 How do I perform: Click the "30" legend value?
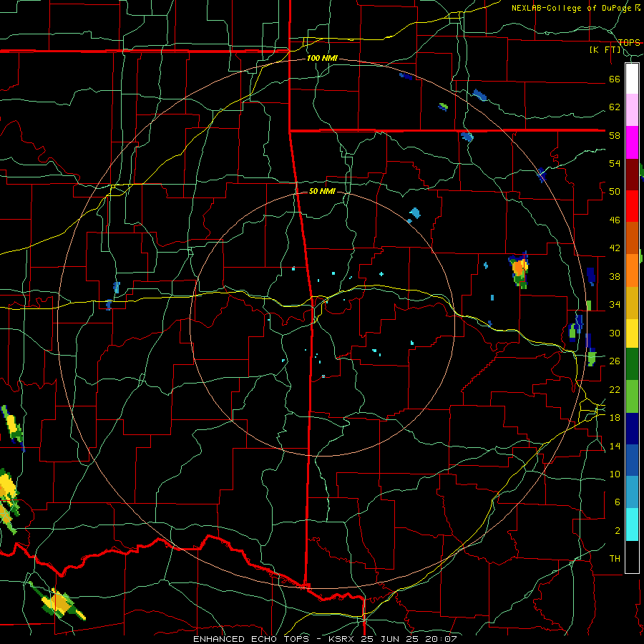pos(615,333)
